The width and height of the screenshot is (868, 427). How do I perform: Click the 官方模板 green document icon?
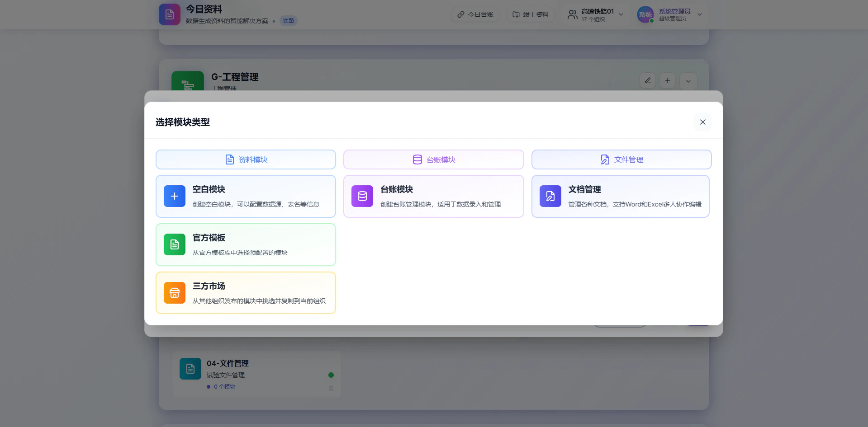click(175, 244)
